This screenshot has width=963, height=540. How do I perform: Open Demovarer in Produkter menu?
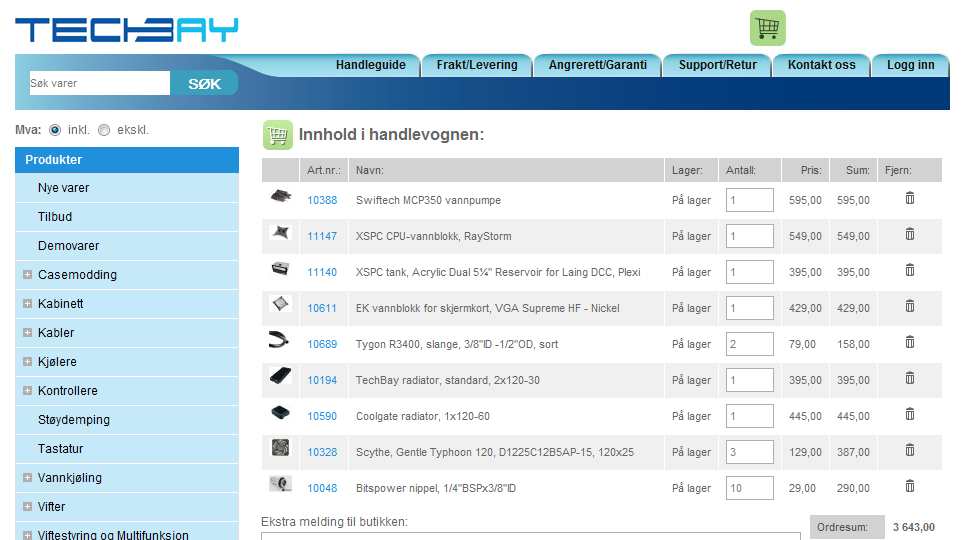click(x=127, y=246)
